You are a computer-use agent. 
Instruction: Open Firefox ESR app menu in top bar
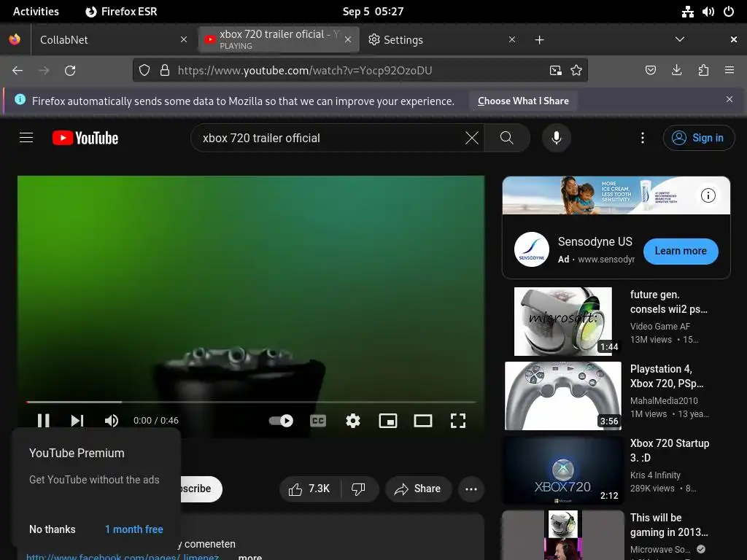pos(121,12)
